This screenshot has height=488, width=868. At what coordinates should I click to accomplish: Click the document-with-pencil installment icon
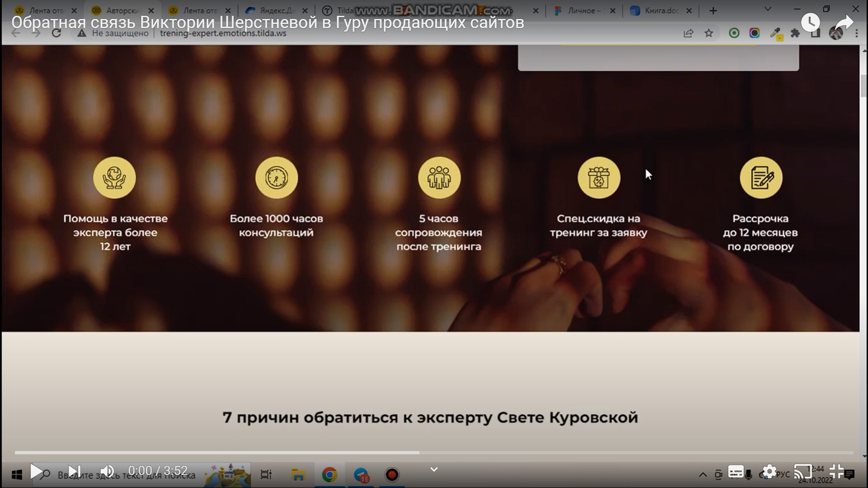tap(761, 178)
